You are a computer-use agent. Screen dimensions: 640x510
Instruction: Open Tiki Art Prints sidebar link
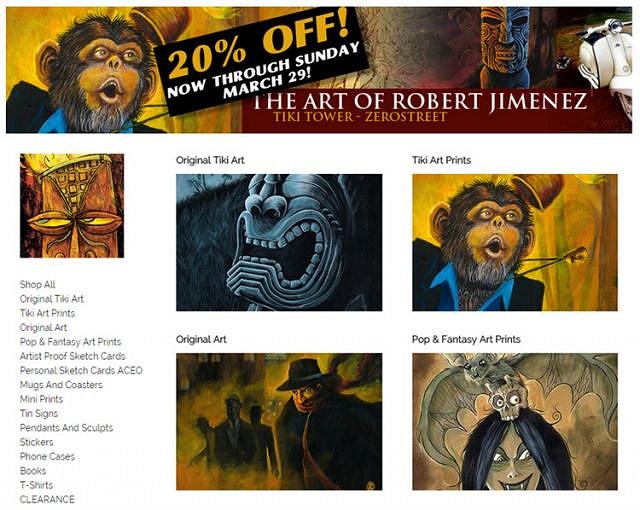(x=47, y=313)
